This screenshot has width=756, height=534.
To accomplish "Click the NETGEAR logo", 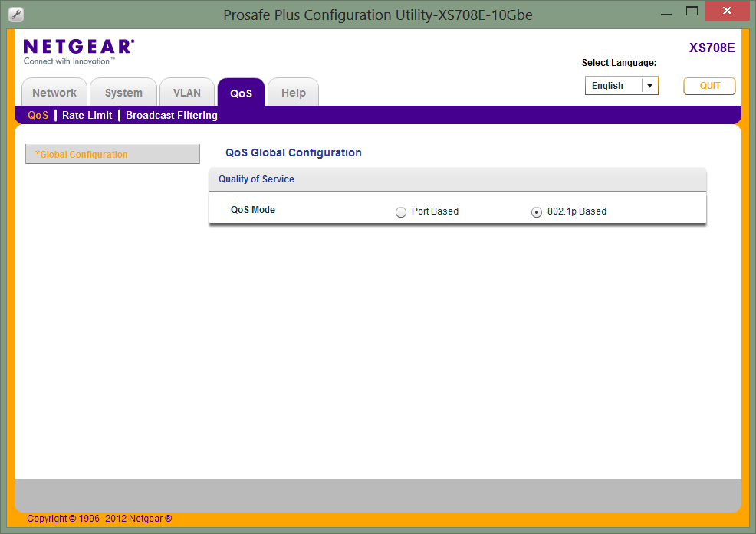I will pos(78,51).
